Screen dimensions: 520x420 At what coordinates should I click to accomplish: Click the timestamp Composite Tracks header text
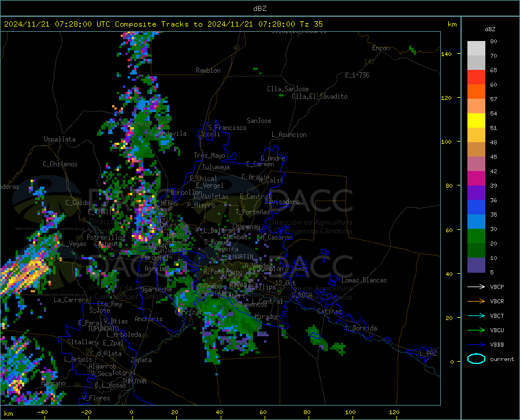pyautogui.click(x=163, y=24)
